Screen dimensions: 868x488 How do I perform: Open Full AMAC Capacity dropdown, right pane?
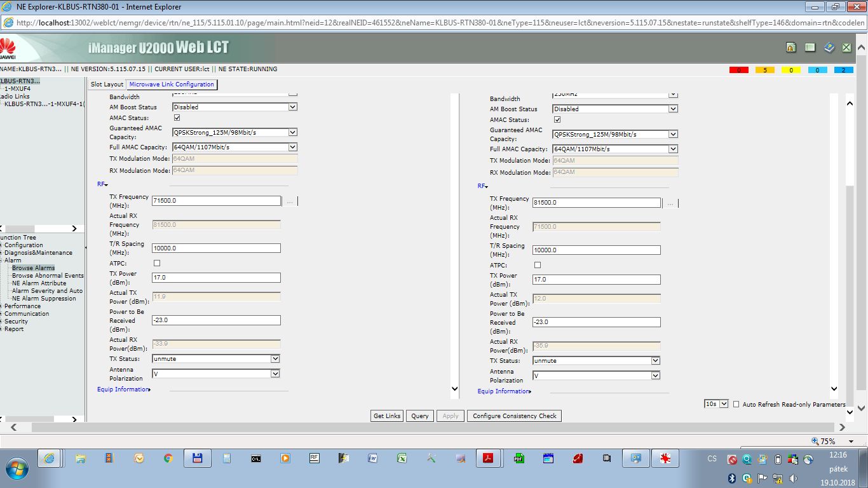point(615,149)
